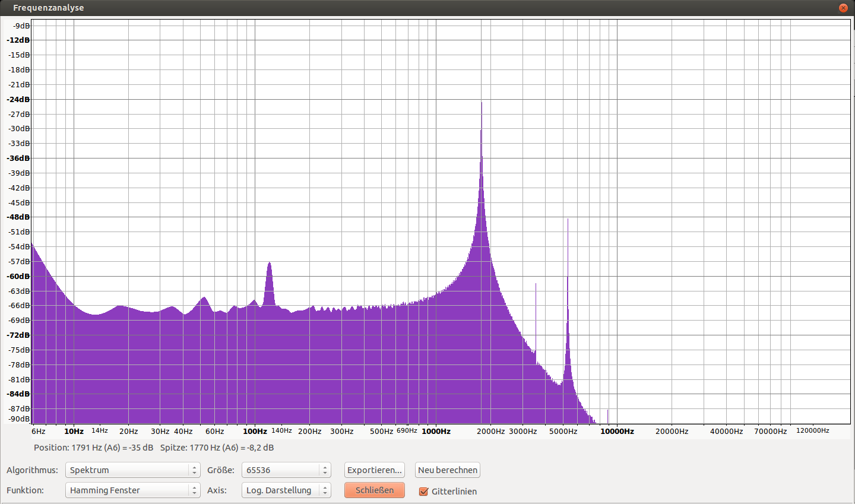Click the -48dB axis label
855x504 pixels.
point(18,217)
